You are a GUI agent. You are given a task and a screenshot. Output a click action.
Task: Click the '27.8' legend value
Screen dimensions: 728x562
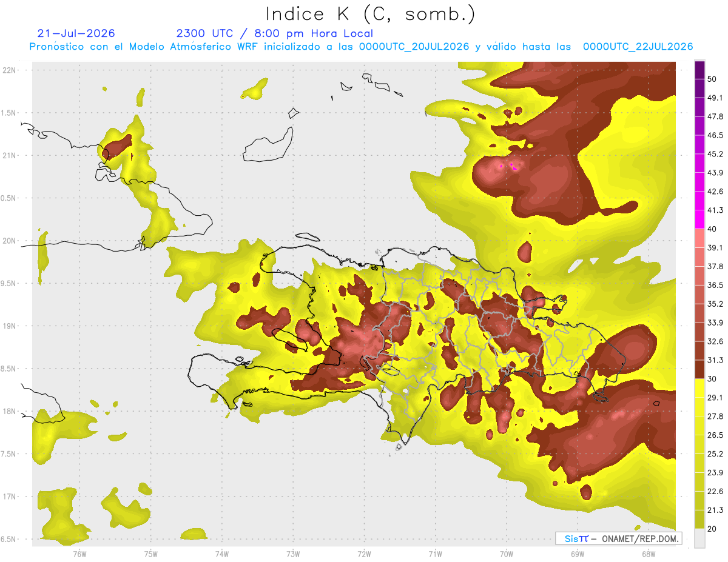click(x=715, y=416)
